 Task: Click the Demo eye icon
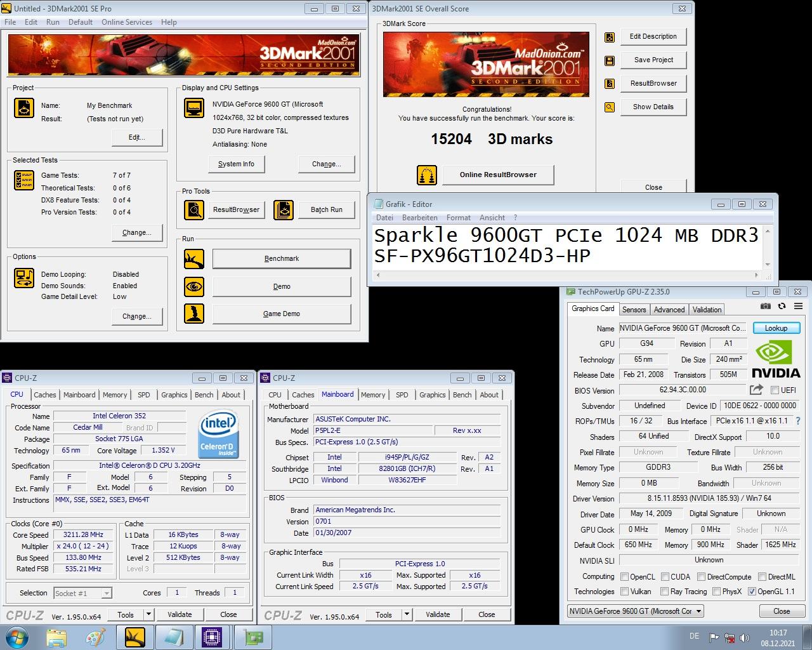coord(194,286)
